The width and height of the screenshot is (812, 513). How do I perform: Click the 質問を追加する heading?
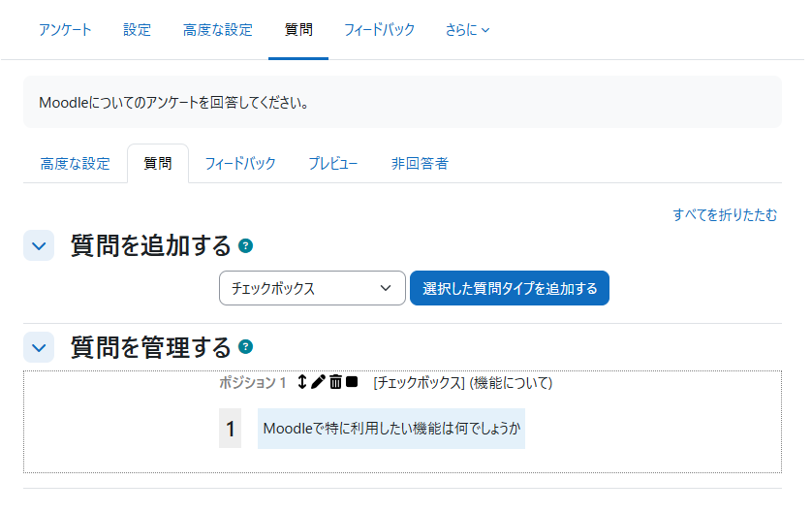pyautogui.click(x=151, y=245)
